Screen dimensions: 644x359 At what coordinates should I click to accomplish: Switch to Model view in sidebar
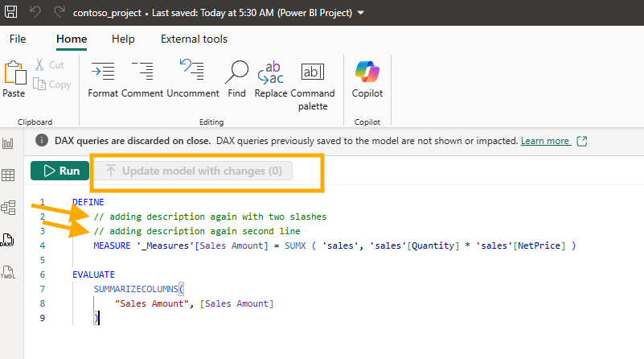(x=8, y=207)
